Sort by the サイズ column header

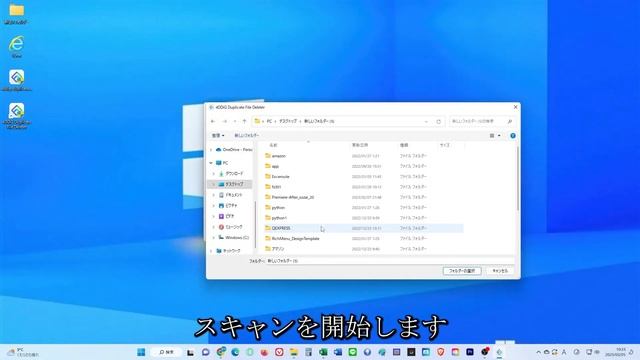[444, 145]
